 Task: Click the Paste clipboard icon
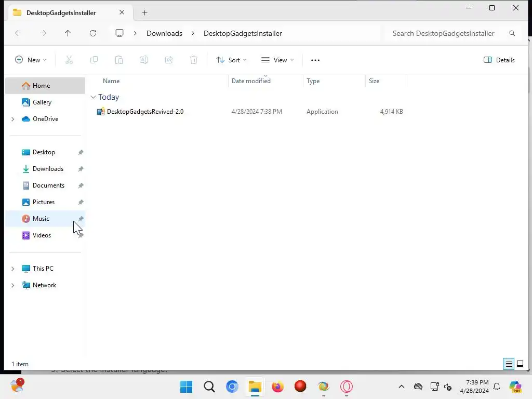[119, 60]
